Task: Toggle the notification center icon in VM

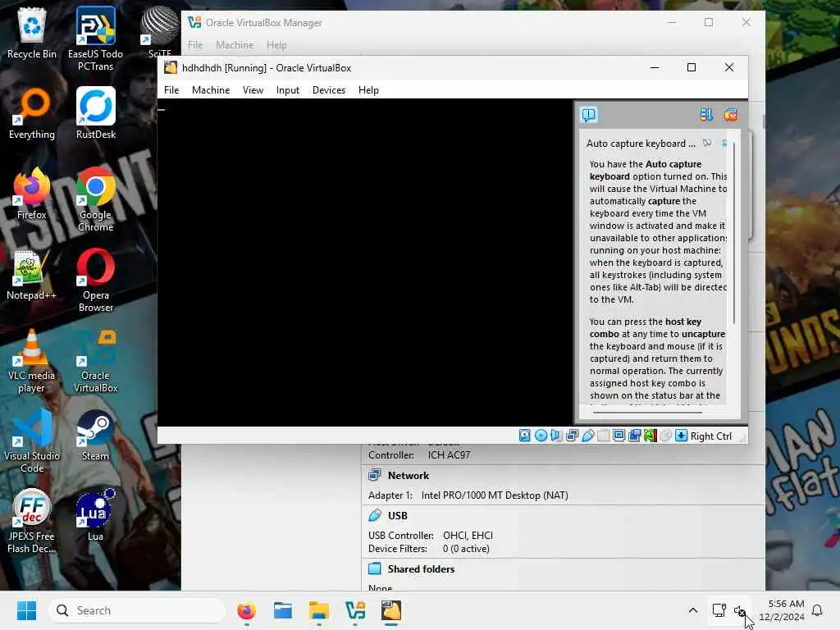Action: (588, 115)
